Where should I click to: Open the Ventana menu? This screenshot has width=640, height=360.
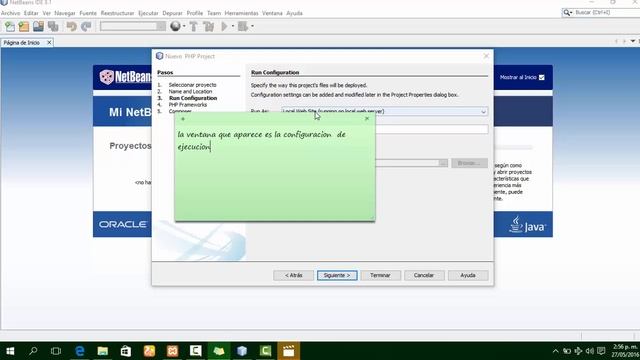tap(272, 13)
